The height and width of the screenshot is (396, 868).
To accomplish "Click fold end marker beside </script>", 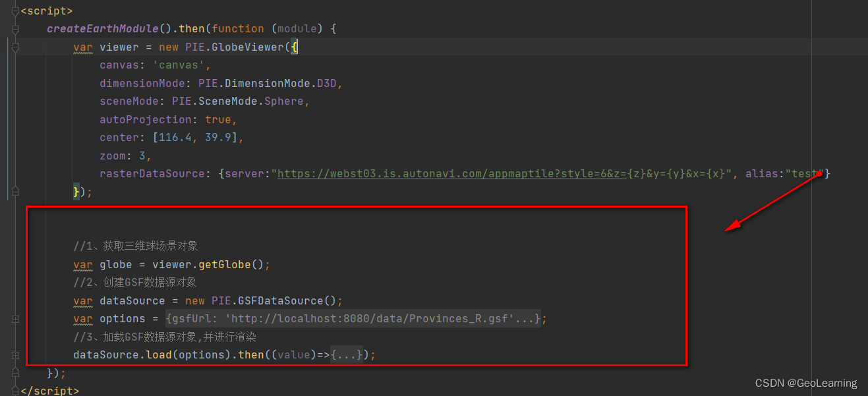I will 15,391.
